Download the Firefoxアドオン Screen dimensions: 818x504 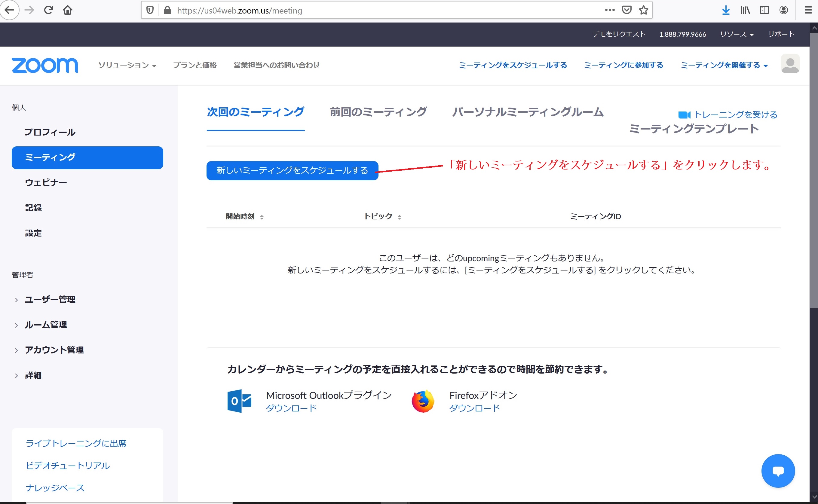click(474, 408)
